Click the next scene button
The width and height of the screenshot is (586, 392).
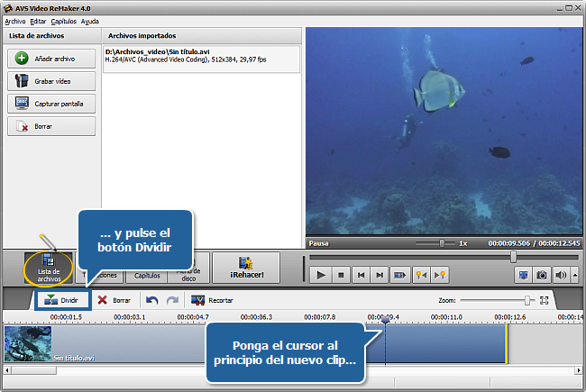point(399,275)
